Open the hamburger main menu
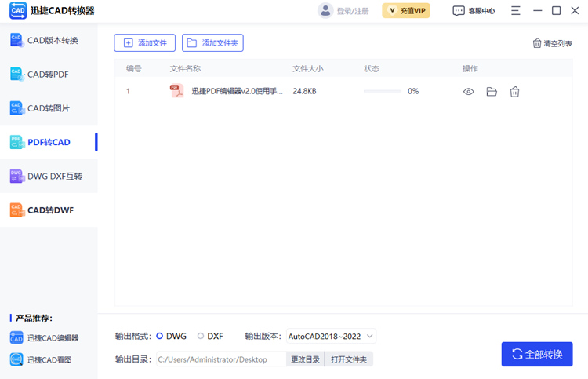588x379 pixels. (x=516, y=10)
